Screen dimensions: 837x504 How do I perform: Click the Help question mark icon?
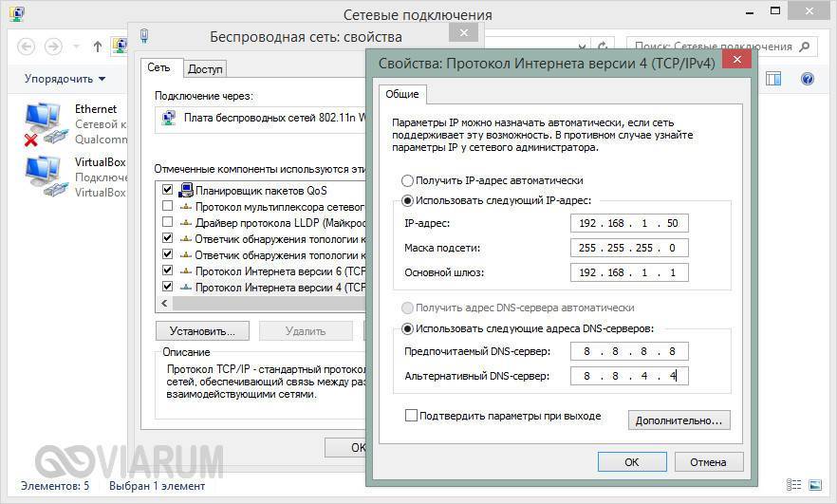807,79
